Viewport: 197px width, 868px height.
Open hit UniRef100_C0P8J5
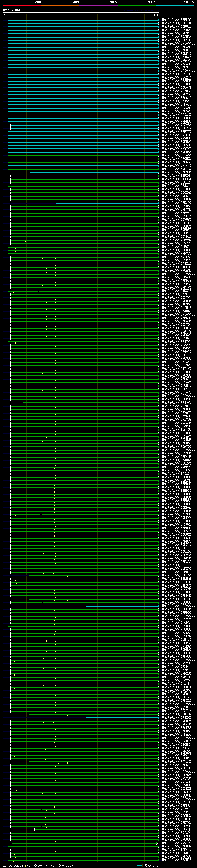[177, 50]
